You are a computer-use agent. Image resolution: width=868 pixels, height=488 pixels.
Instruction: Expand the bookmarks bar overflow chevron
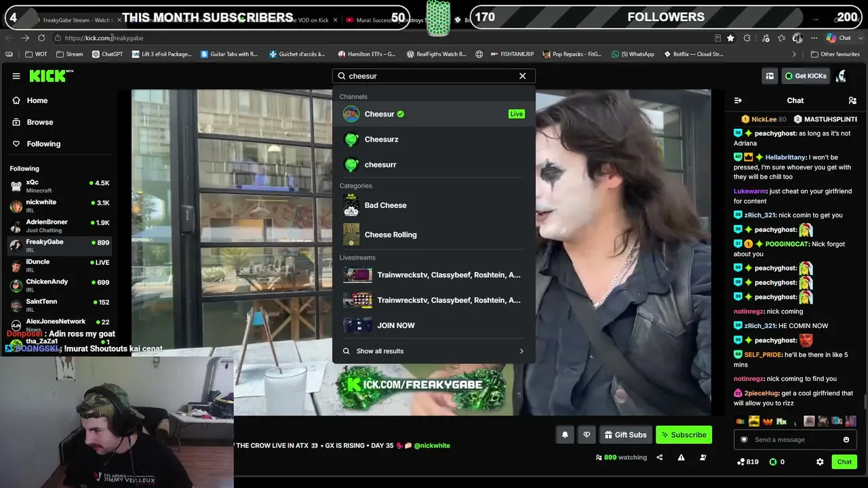point(794,54)
